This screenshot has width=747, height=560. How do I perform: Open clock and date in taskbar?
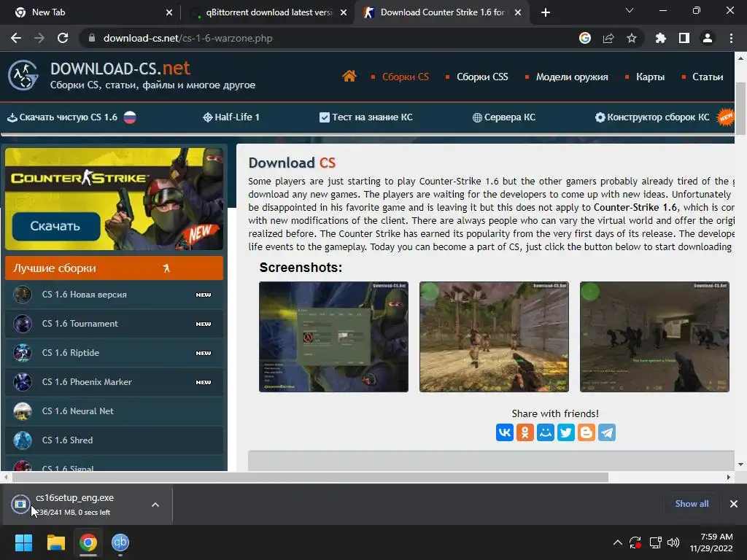point(711,542)
